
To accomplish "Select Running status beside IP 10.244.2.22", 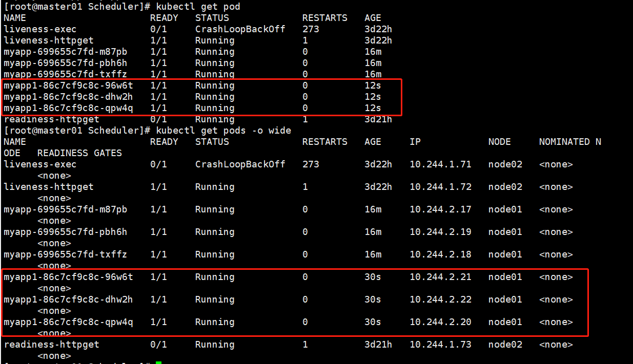I will 215,299.
